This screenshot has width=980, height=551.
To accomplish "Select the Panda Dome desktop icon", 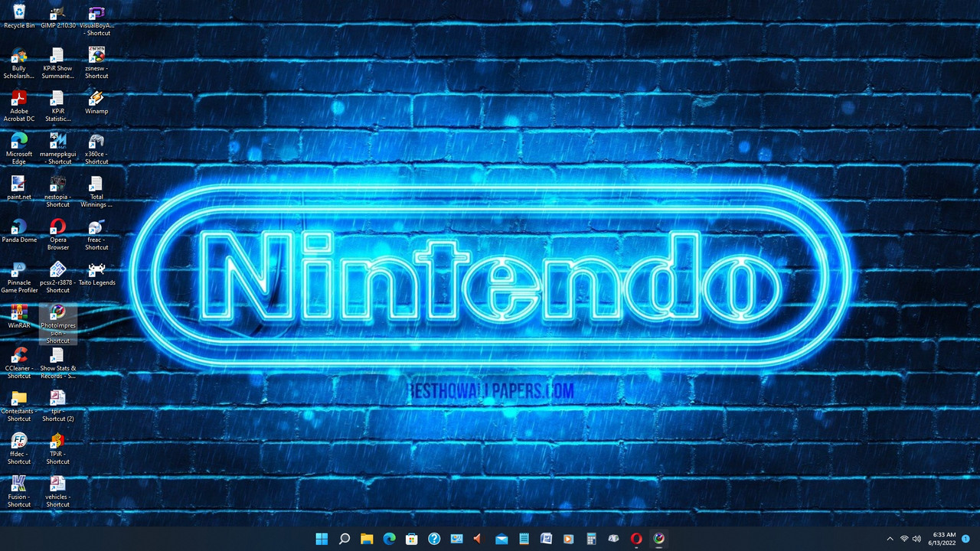I will coord(19,230).
